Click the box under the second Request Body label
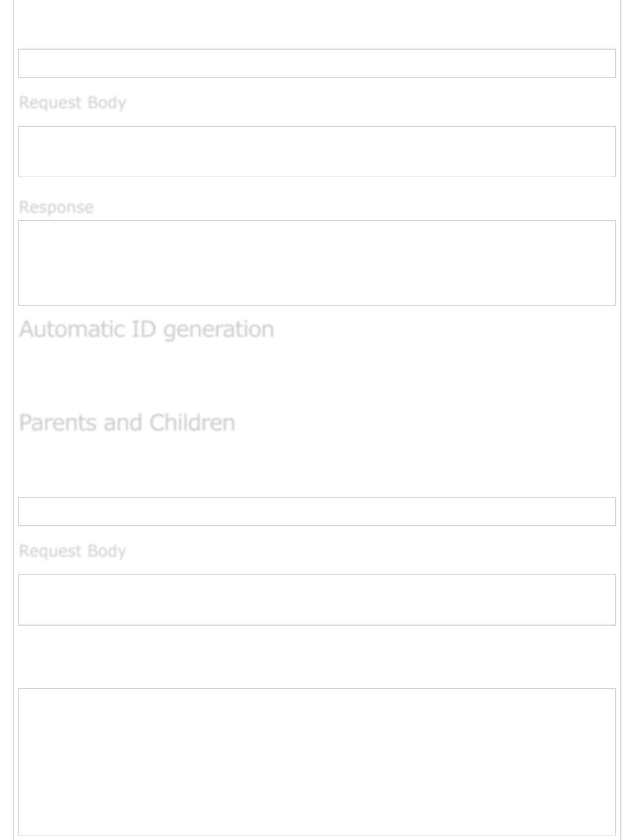 [x=317, y=600]
